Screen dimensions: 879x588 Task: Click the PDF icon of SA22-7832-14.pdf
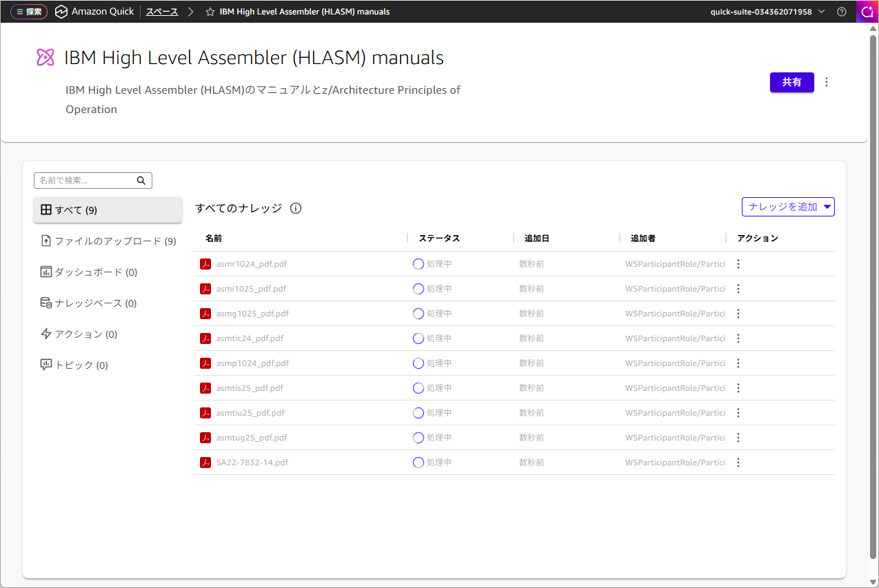205,463
